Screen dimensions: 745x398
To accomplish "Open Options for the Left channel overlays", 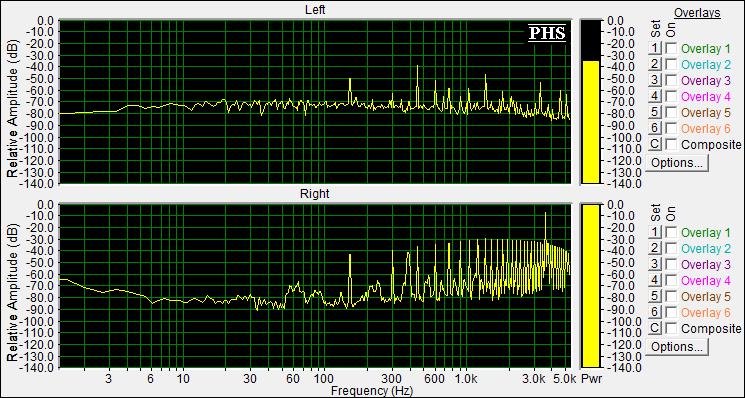I will 677,163.
